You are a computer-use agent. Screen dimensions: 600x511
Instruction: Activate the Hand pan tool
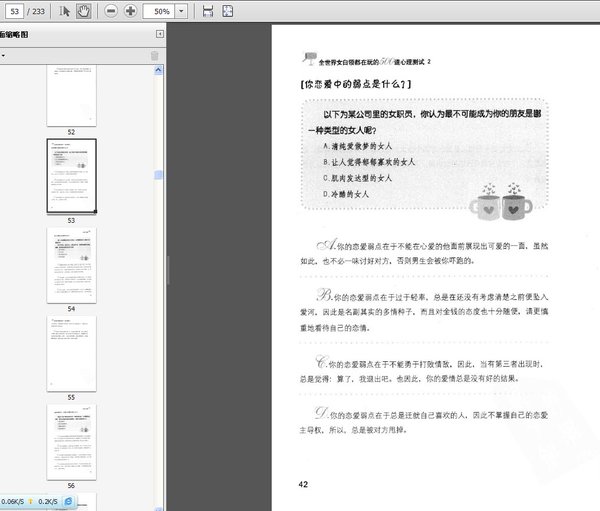click(x=83, y=11)
